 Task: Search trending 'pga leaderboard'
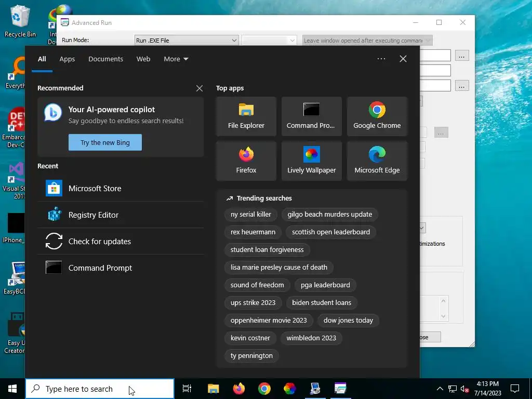tap(325, 285)
